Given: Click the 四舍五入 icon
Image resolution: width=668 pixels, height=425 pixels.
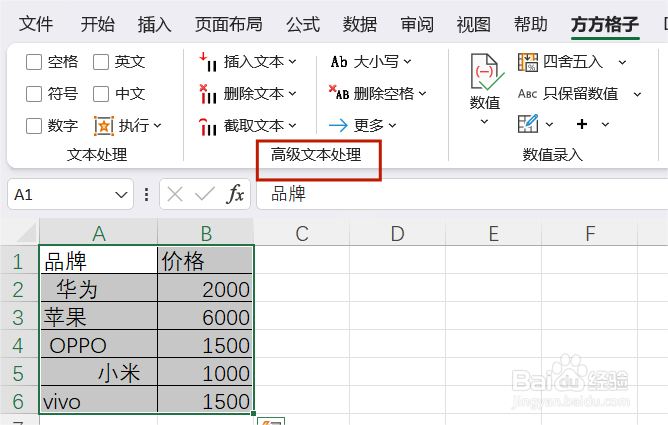Looking at the screenshot, I should tap(528, 62).
